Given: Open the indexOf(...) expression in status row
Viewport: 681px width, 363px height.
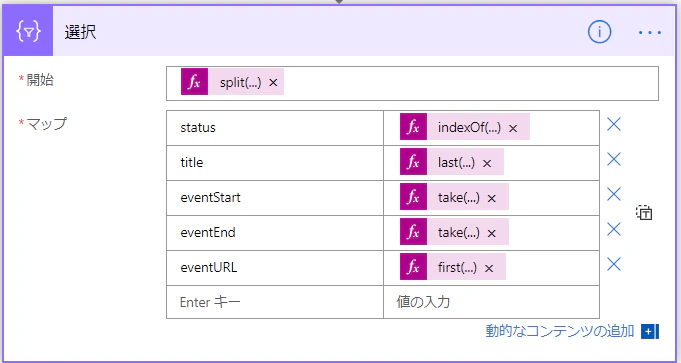Looking at the screenshot, I should 469,128.
